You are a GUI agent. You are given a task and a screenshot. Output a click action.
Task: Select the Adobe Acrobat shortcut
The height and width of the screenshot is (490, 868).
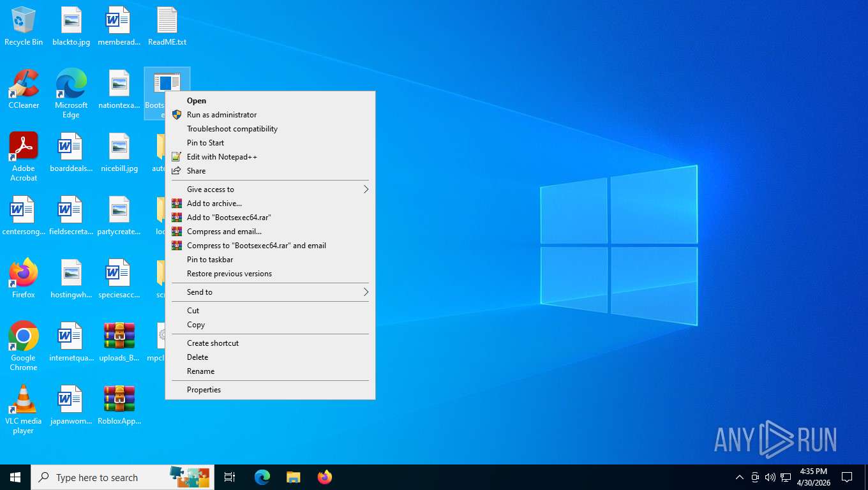(24, 157)
